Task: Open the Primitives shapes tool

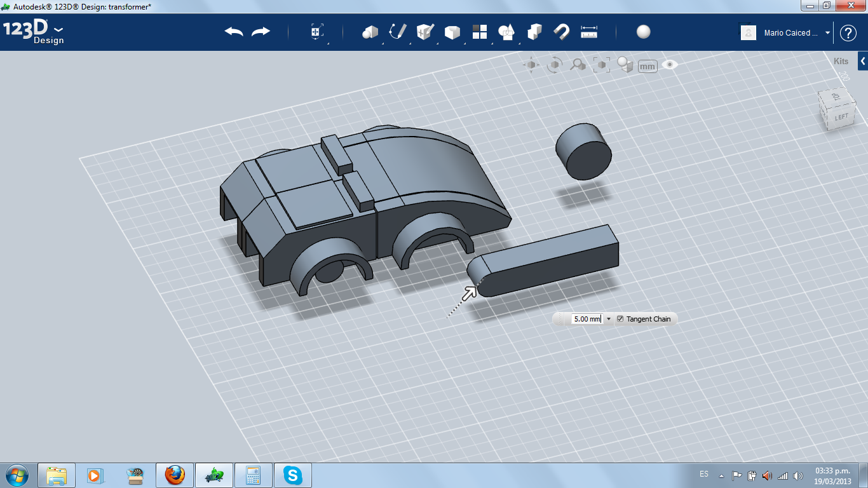Action: (x=370, y=32)
